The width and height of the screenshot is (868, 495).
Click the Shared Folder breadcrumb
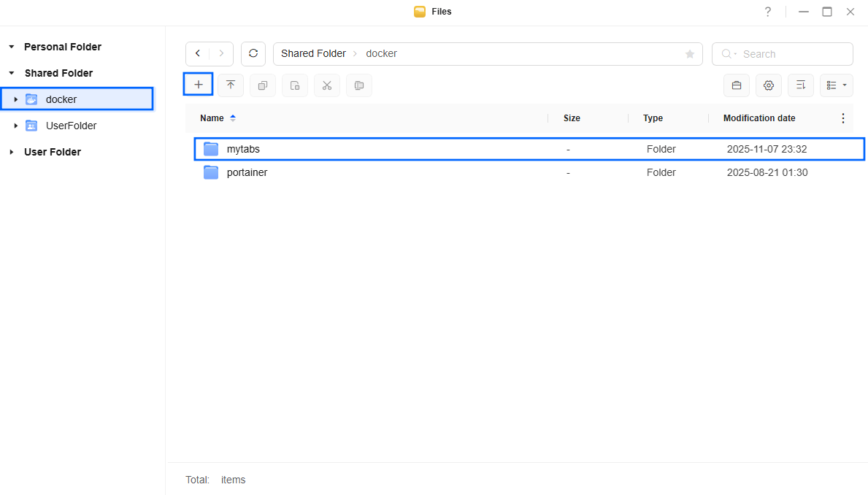pos(313,54)
